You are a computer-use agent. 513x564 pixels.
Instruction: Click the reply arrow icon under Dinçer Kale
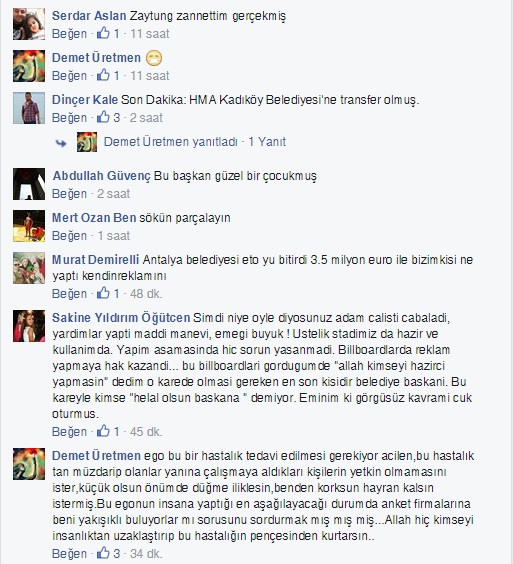[61, 143]
